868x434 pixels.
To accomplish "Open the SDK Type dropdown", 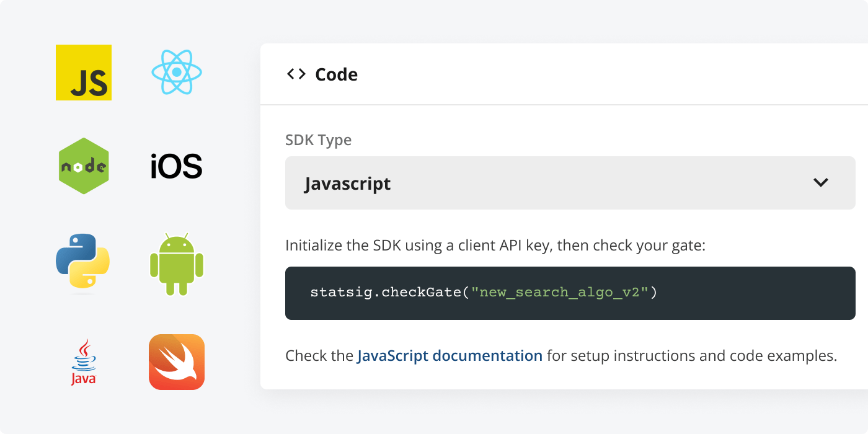I will 570,183.
